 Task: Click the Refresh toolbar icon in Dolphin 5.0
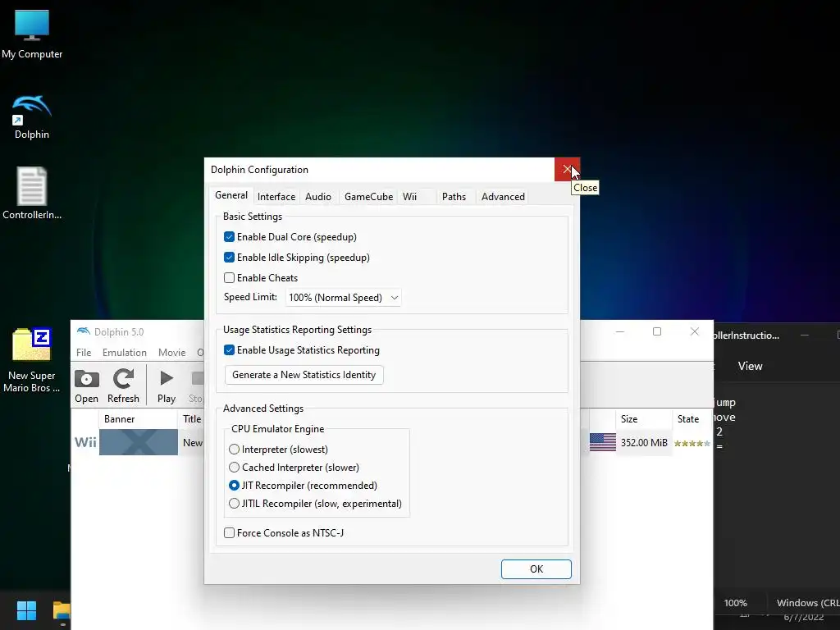pos(123,386)
